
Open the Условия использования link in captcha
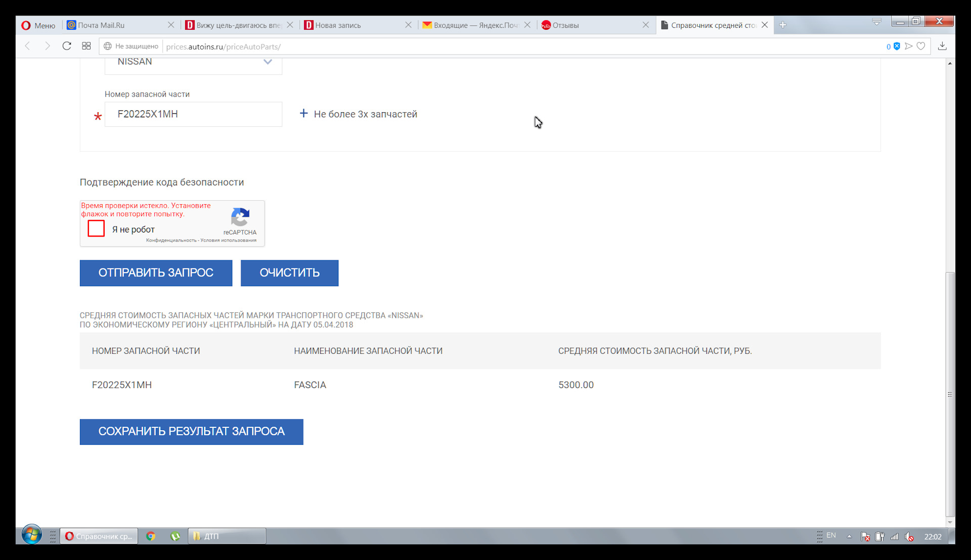(229, 241)
